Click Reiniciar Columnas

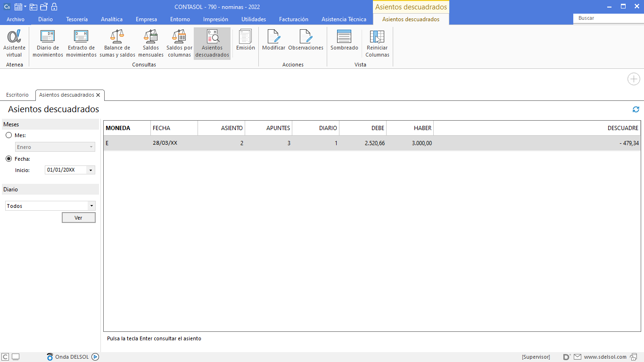[377, 43]
